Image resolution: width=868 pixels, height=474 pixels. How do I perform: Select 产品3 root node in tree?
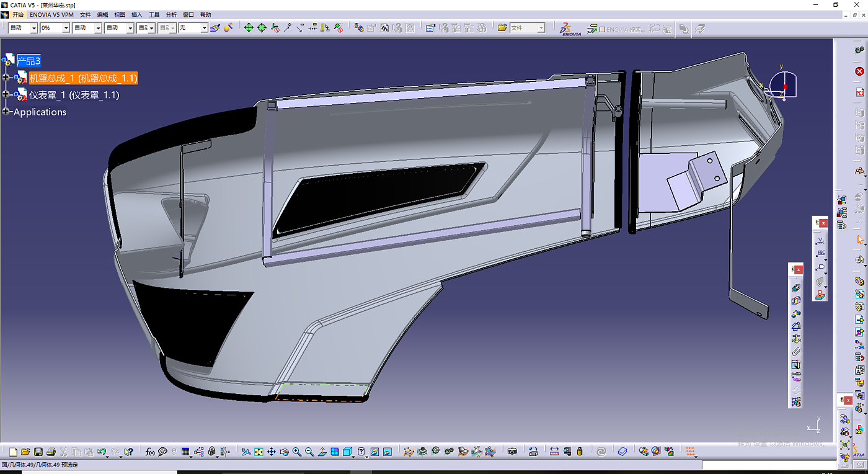pyautogui.click(x=29, y=61)
